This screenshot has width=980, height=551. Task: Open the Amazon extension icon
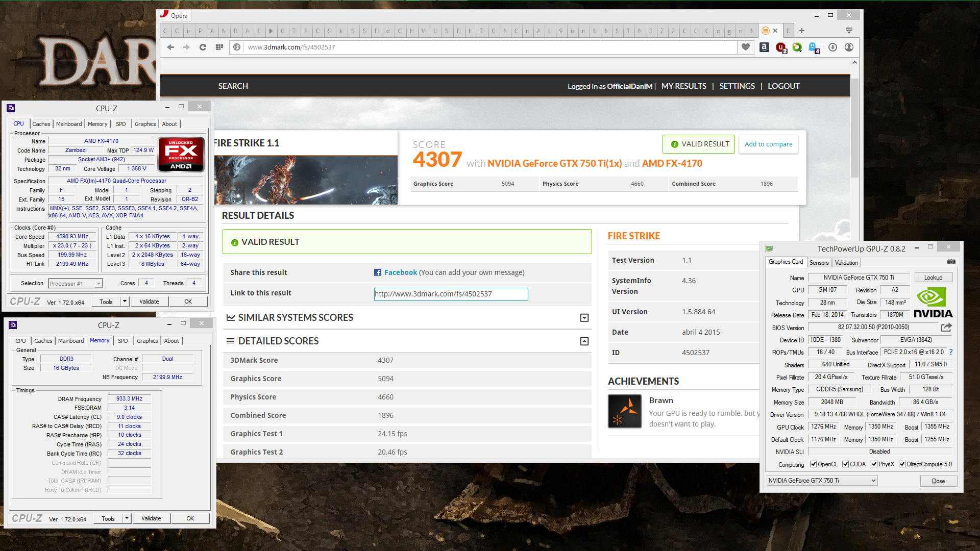click(x=764, y=47)
